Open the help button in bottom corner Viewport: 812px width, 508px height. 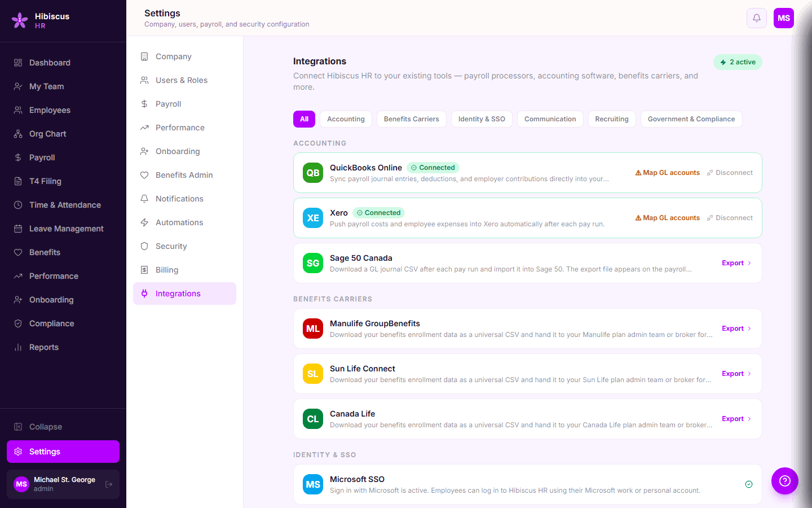pyautogui.click(x=784, y=481)
